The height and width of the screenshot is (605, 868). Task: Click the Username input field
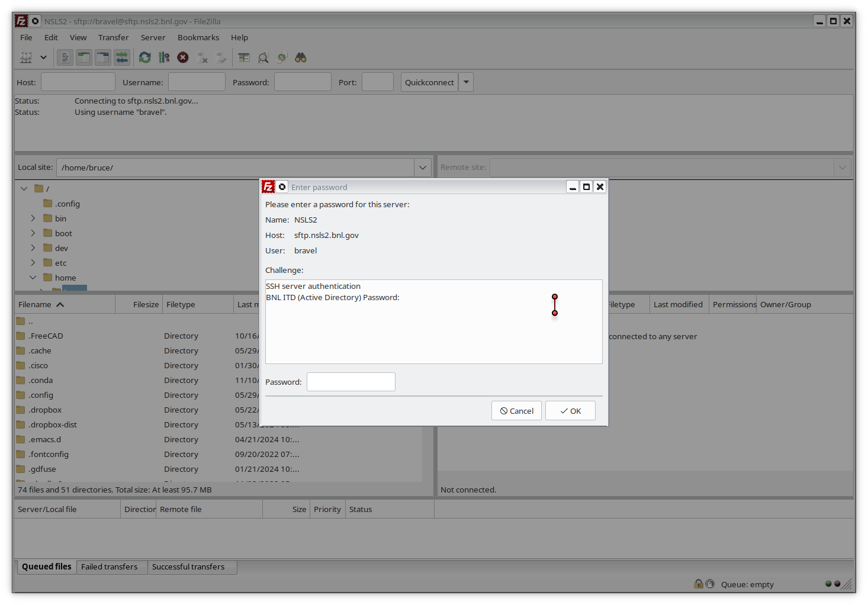point(197,82)
